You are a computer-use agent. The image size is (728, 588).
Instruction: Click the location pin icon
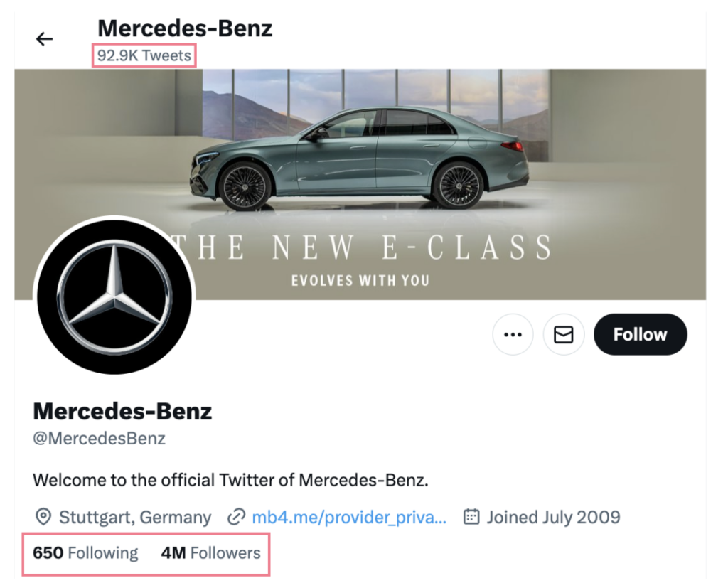pos(43,517)
